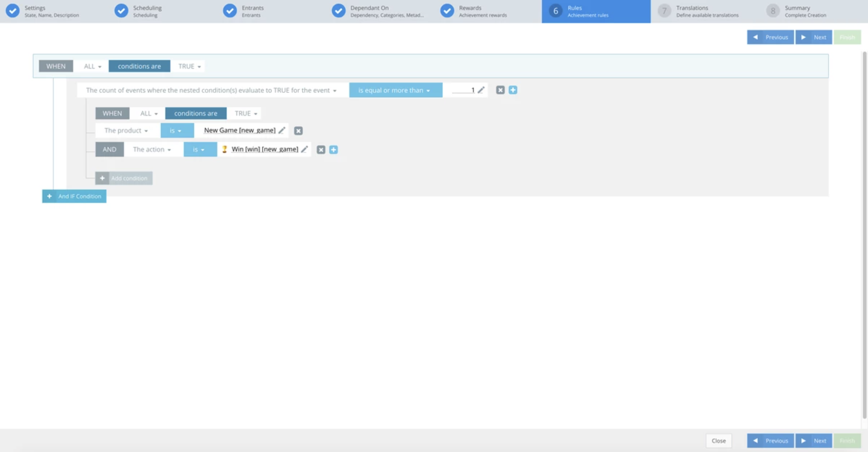Open the is dropdown in the product condition
This screenshot has width=868, height=452.
tap(177, 130)
